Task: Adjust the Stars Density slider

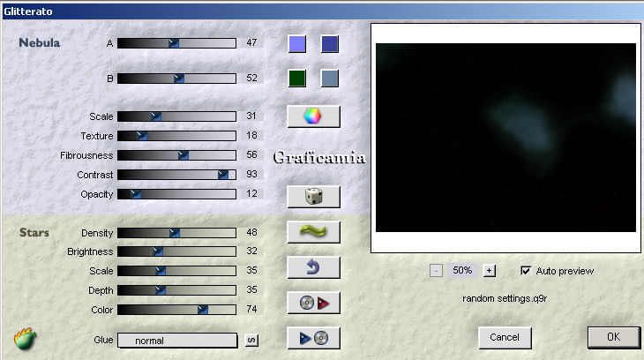Action: point(176,233)
